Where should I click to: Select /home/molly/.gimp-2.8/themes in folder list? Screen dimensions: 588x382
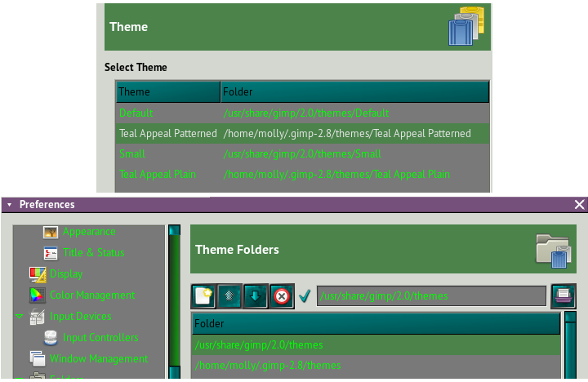pyautogui.click(x=376, y=366)
